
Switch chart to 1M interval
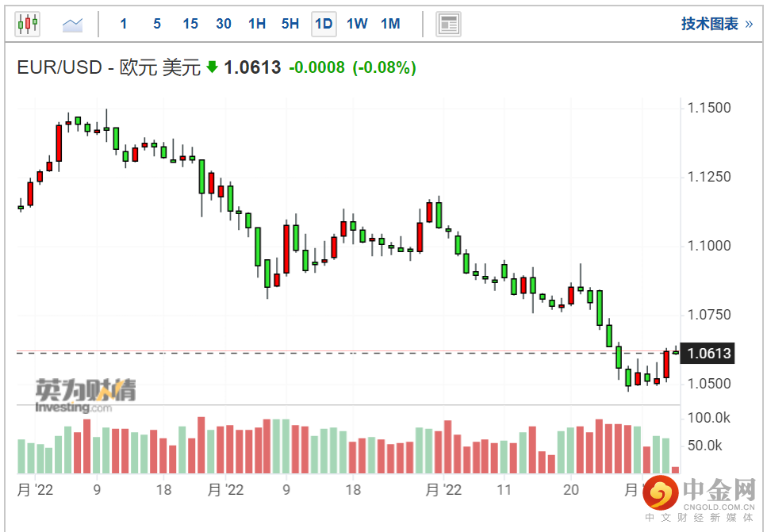pyautogui.click(x=390, y=24)
